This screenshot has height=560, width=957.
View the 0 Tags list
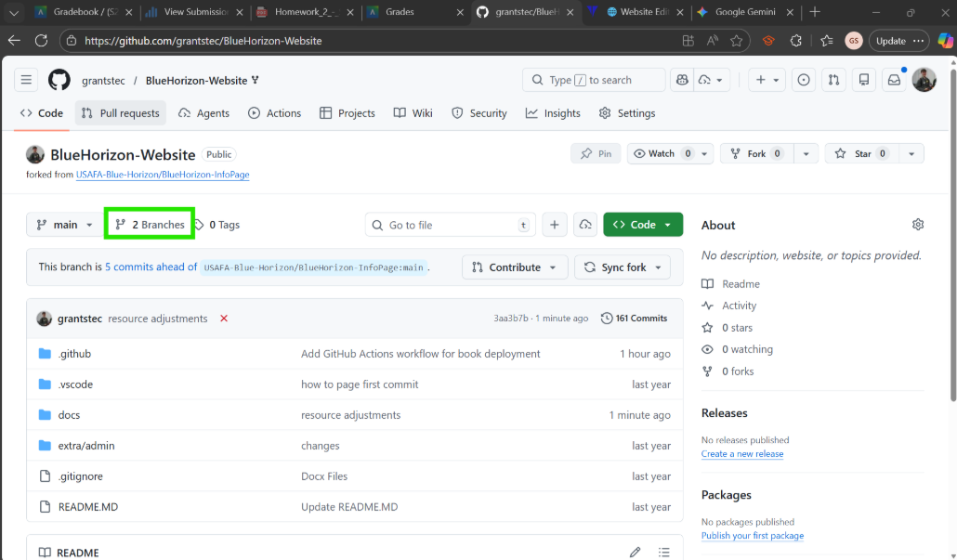[217, 225]
